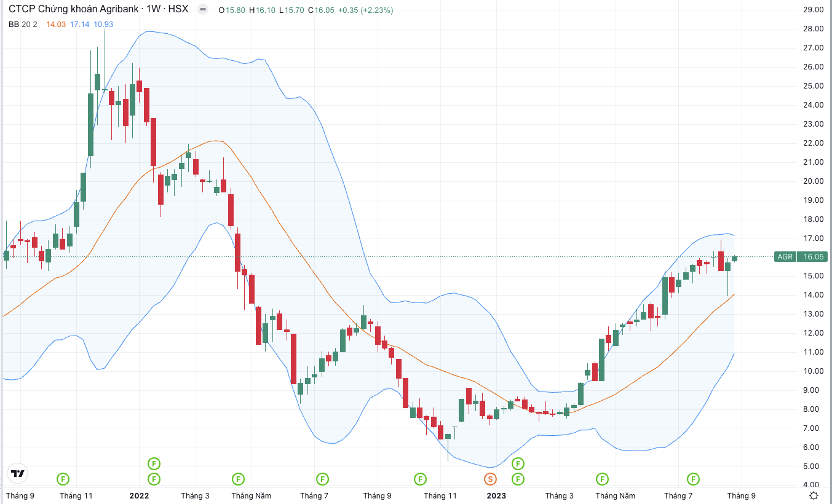Click the 2022 time axis label

coord(139,495)
